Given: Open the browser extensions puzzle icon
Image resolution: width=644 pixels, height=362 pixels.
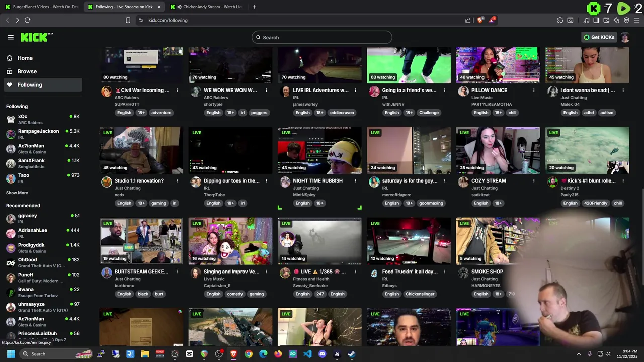Looking at the screenshot, I should tap(560, 20).
